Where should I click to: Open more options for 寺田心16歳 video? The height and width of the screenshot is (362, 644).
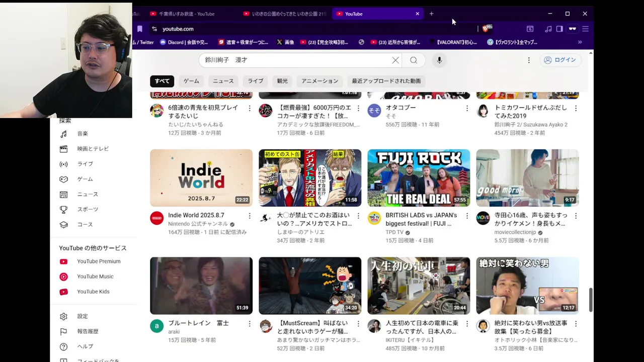point(576,216)
